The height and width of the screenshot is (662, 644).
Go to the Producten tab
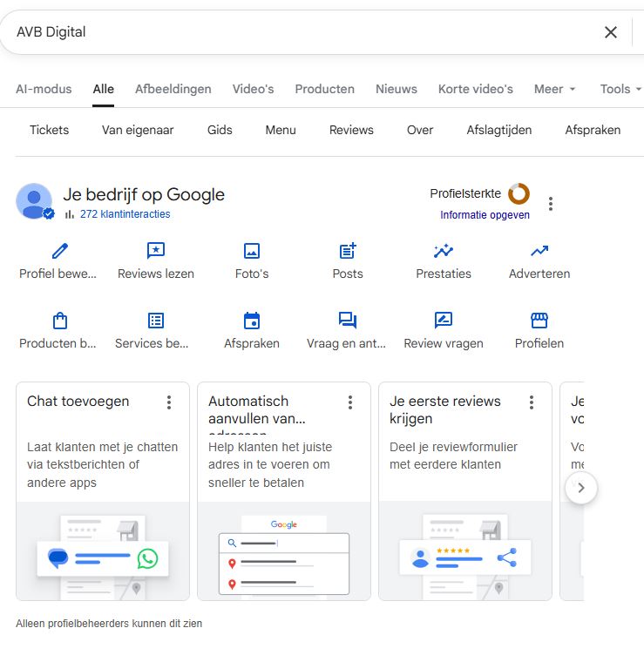click(x=325, y=89)
